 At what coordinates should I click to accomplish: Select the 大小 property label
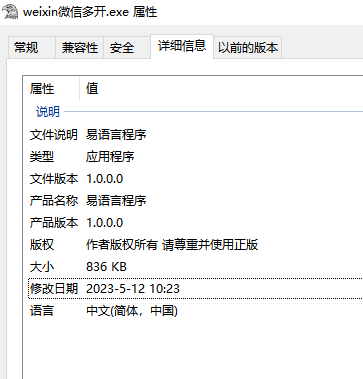[42, 267]
